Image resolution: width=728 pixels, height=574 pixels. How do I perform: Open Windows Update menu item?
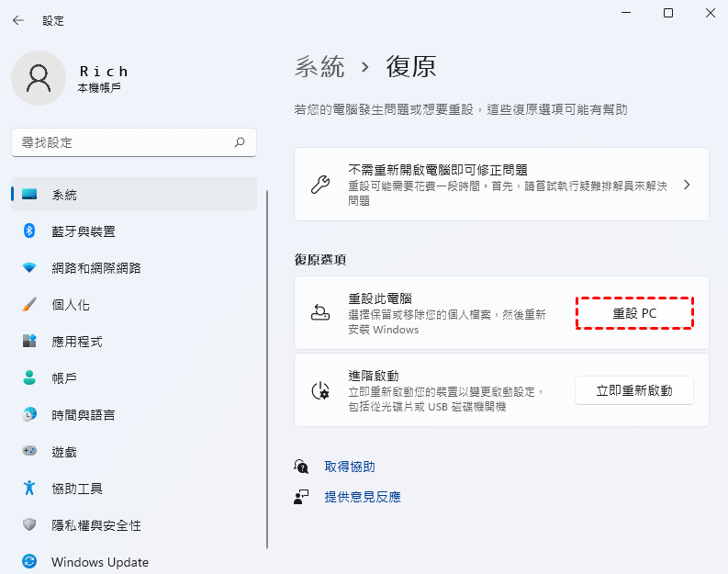99,562
